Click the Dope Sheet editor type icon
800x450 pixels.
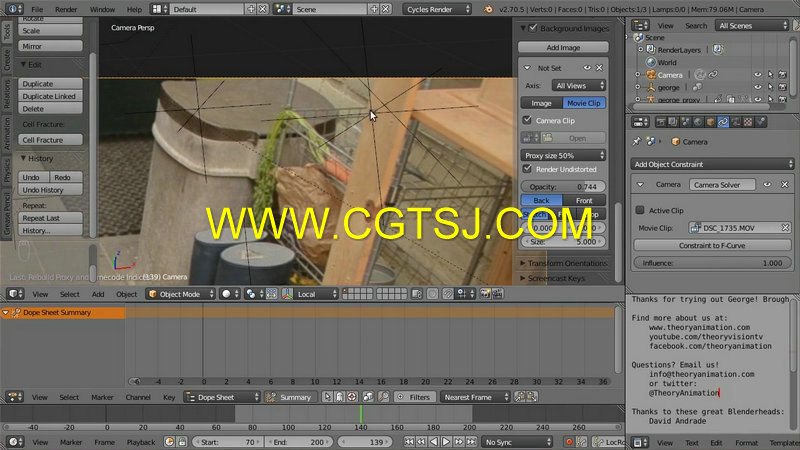click(x=15, y=397)
